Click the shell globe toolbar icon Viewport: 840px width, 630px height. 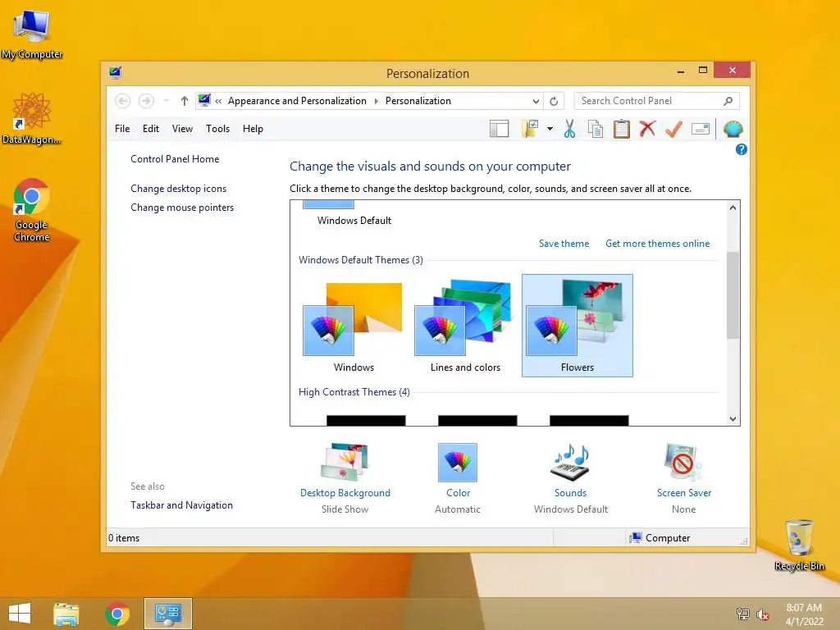click(733, 129)
